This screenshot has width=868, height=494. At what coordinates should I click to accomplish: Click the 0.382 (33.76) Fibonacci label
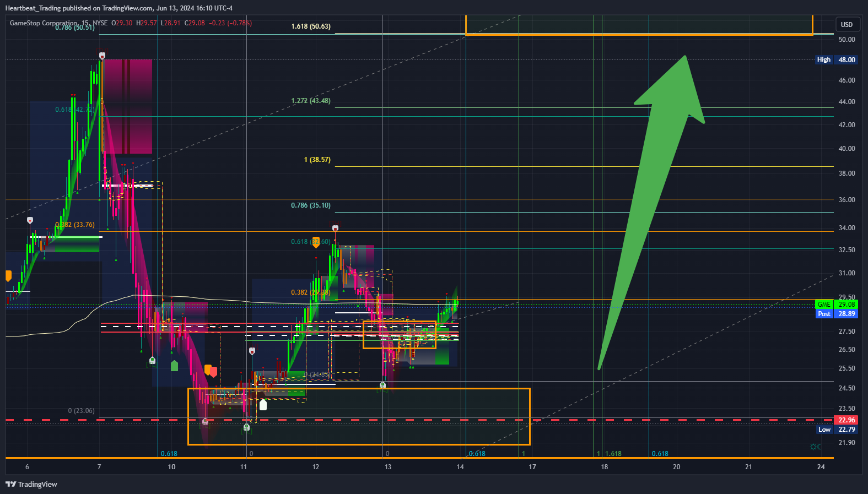pyautogui.click(x=75, y=224)
